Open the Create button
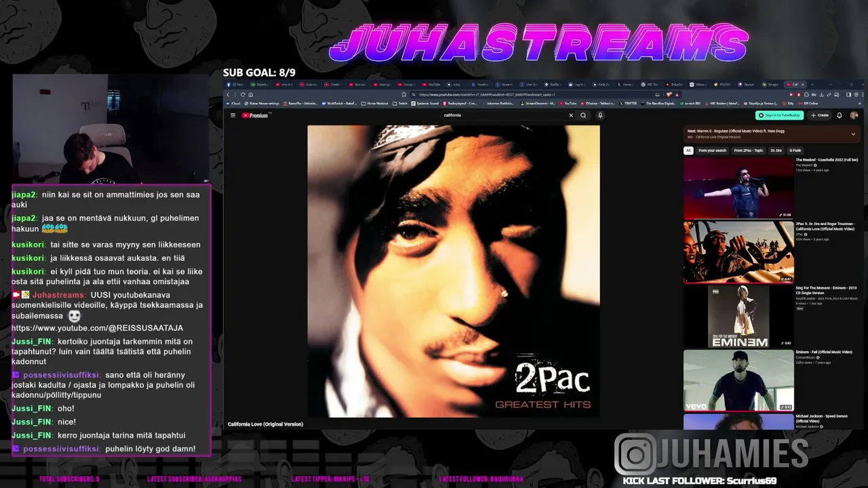This screenshot has width=868, height=488. coord(819,115)
